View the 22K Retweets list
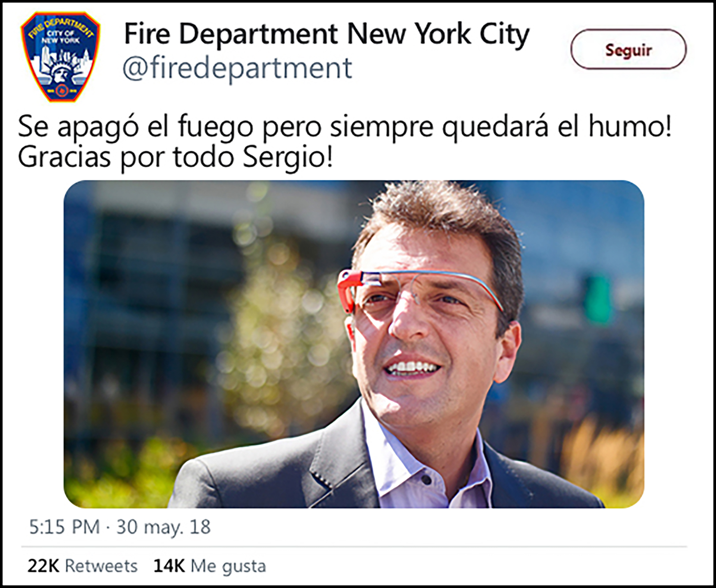The image size is (716, 588). coord(82,566)
